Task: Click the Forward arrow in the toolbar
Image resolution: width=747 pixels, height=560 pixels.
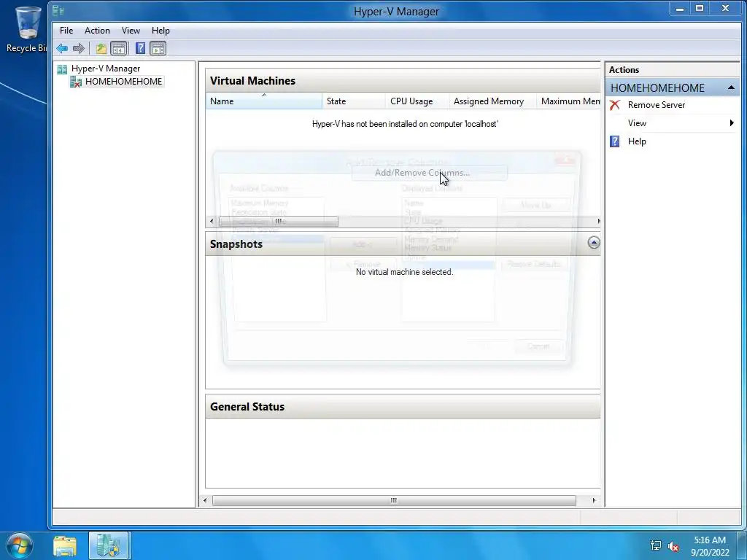Action: pyautogui.click(x=79, y=48)
